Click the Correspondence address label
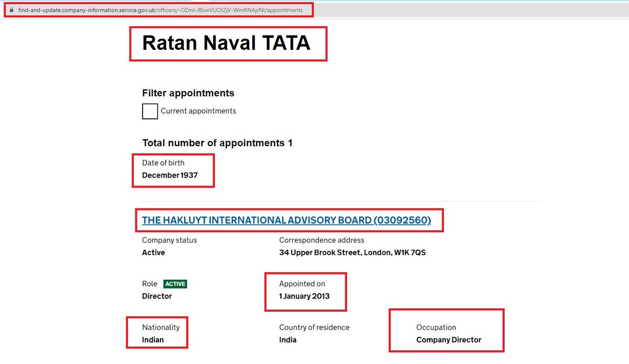The height and width of the screenshot is (364, 629). click(x=322, y=240)
